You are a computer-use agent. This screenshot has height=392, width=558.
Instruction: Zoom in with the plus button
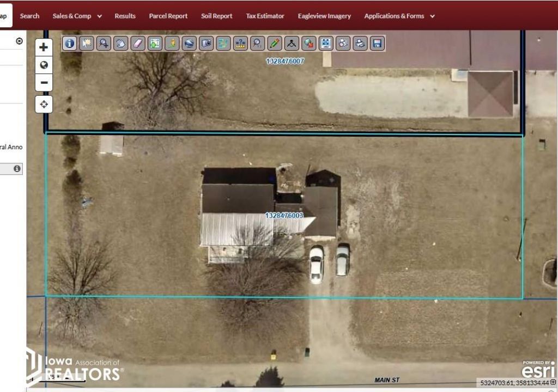[44, 47]
